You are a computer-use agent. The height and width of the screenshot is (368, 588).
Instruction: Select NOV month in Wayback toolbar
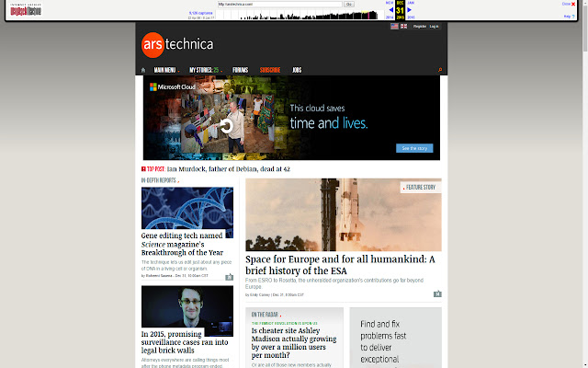(x=390, y=3)
